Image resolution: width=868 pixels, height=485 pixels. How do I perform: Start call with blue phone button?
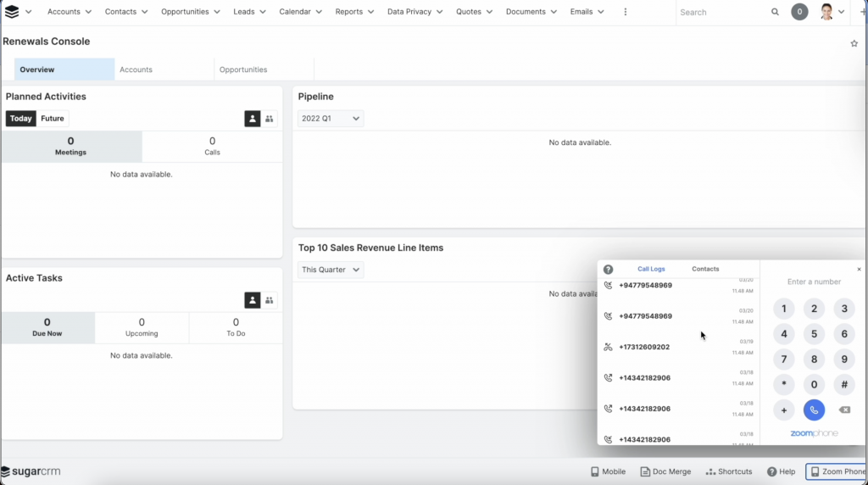pyautogui.click(x=814, y=410)
